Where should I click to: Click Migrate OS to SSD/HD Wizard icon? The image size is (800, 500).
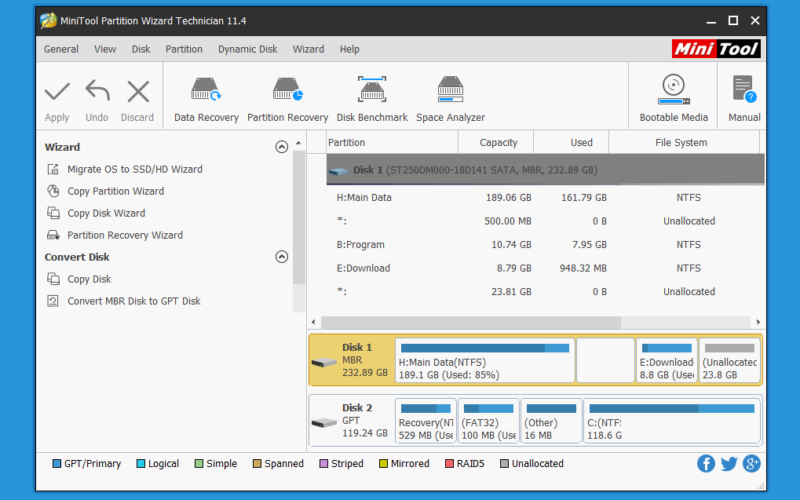click(x=53, y=169)
